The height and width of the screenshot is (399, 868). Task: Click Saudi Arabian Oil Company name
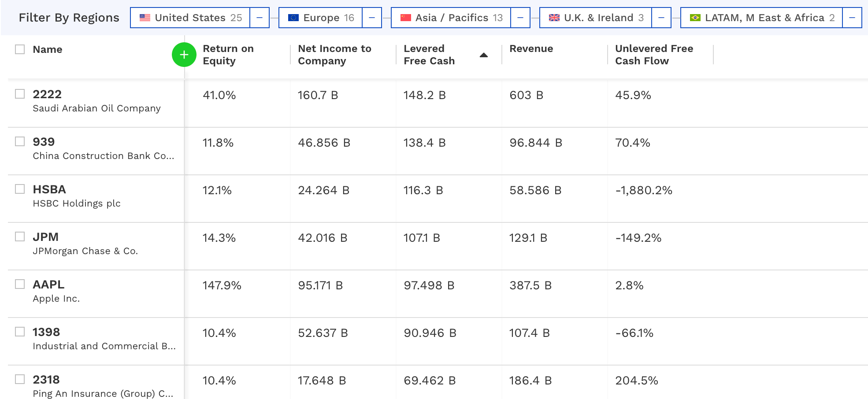click(x=96, y=108)
